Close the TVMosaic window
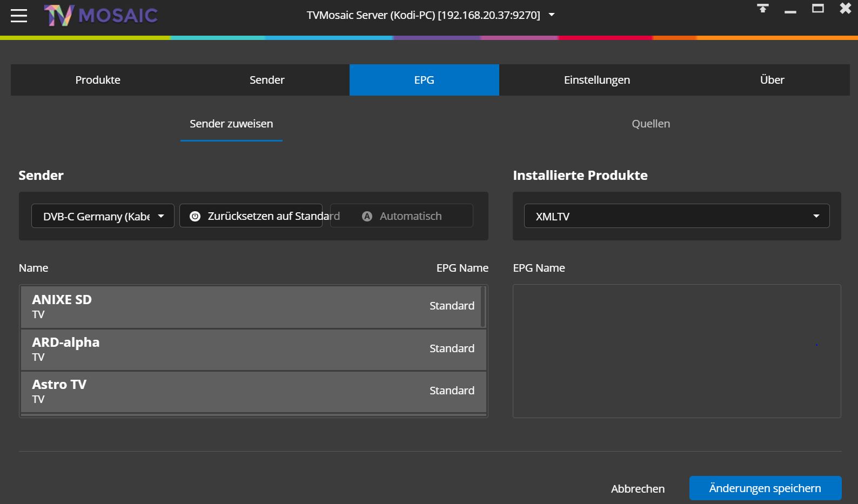 (x=846, y=8)
